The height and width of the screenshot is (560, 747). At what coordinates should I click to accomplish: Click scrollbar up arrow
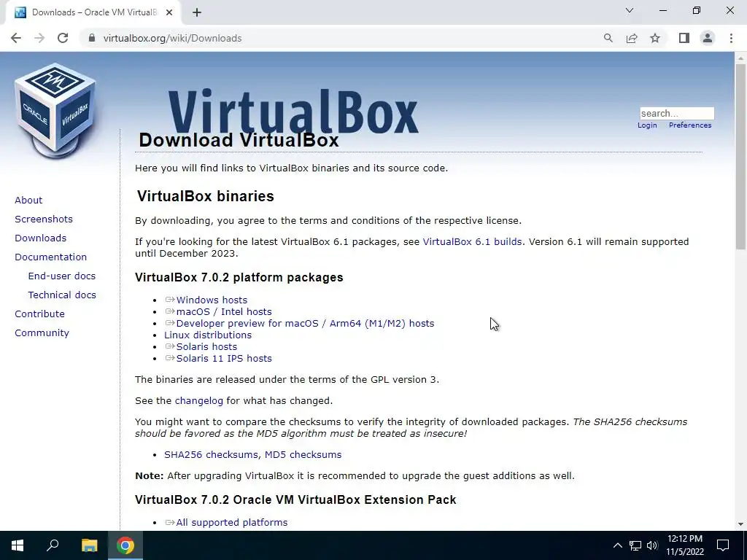coord(740,58)
